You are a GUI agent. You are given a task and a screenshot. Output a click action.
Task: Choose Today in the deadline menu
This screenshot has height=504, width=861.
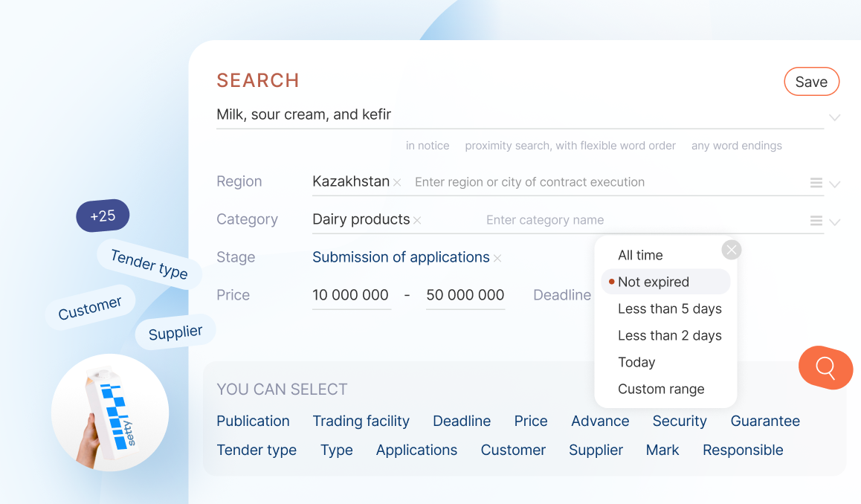(636, 362)
